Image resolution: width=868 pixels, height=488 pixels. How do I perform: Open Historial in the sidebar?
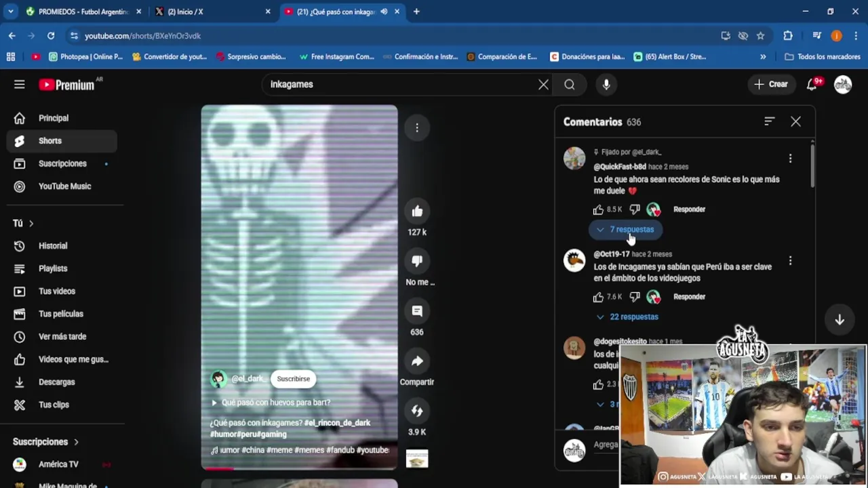click(62, 245)
